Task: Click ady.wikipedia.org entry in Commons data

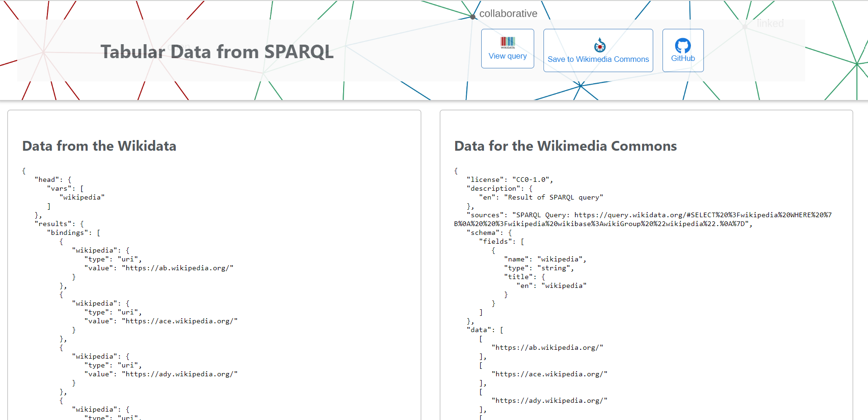Action: (x=550, y=400)
